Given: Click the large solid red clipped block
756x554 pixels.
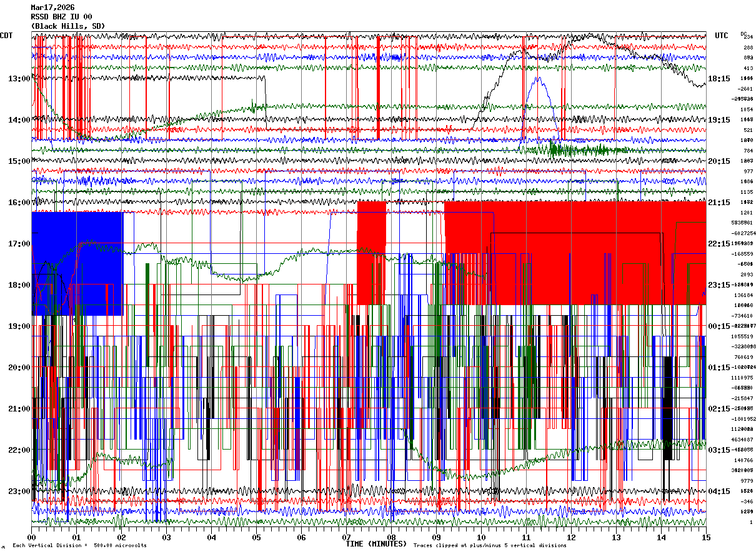Looking at the screenshot, I should point(575,253).
